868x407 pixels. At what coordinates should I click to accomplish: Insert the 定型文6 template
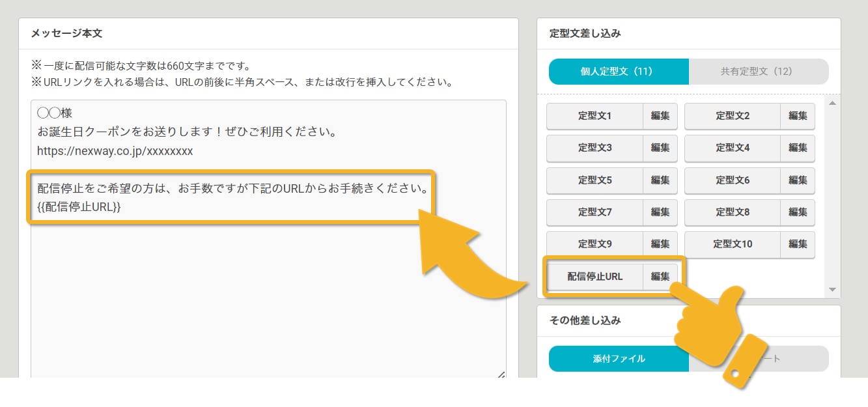[x=733, y=180]
